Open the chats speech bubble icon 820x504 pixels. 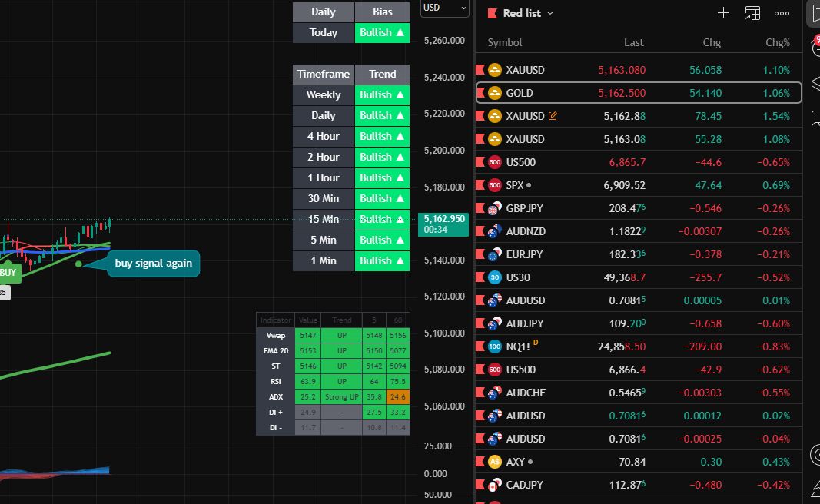click(x=816, y=118)
